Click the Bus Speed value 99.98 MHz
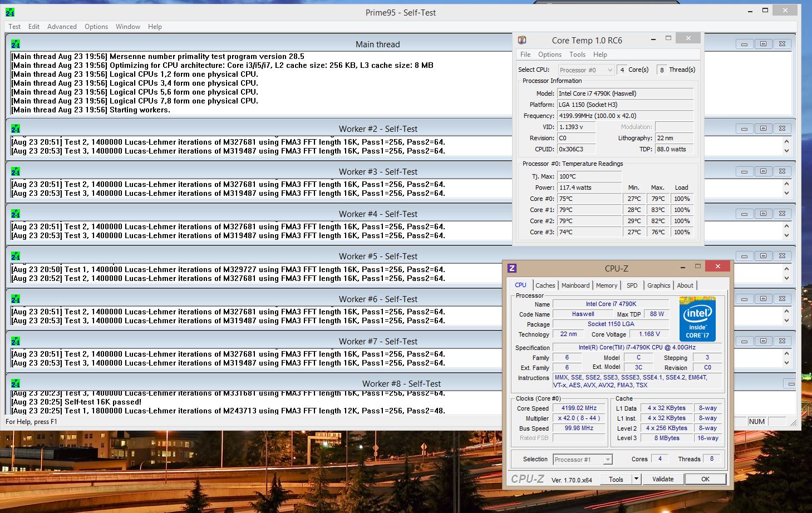Image resolution: width=812 pixels, height=513 pixels. click(x=579, y=428)
